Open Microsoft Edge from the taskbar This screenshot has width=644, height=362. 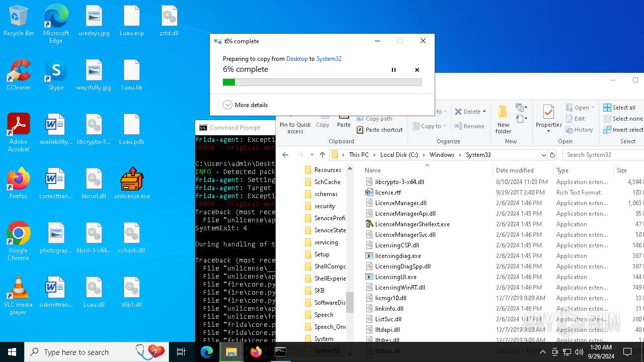point(207,352)
